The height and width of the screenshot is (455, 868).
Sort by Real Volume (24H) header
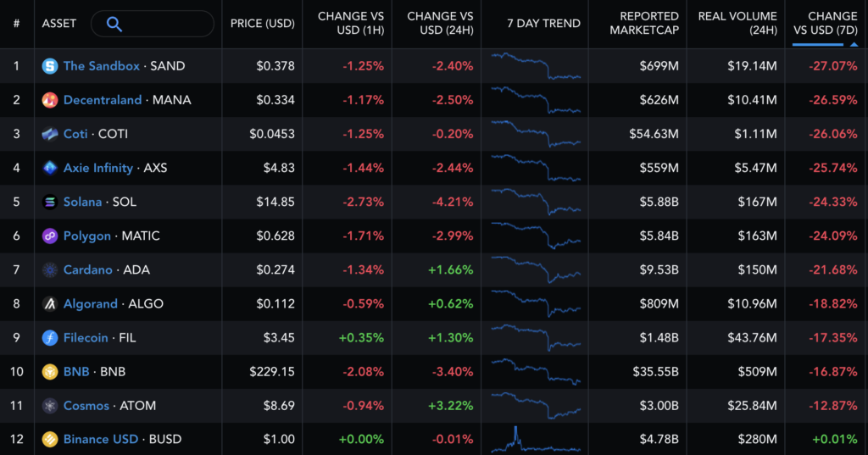pyautogui.click(x=737, y=23)
